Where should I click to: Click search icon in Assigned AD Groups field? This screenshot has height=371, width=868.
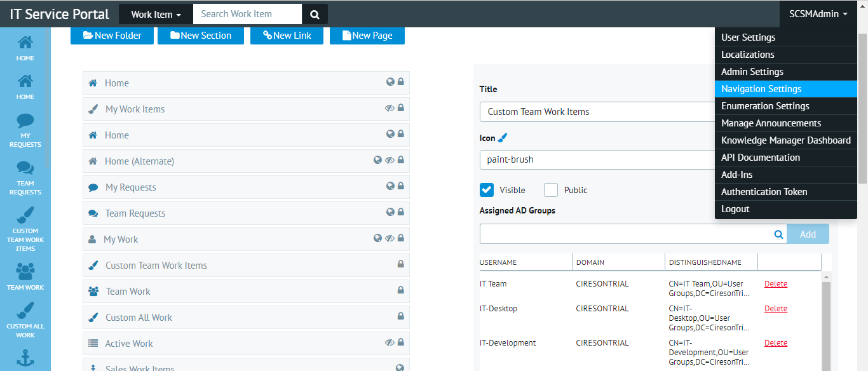click(x=778, y=234)
